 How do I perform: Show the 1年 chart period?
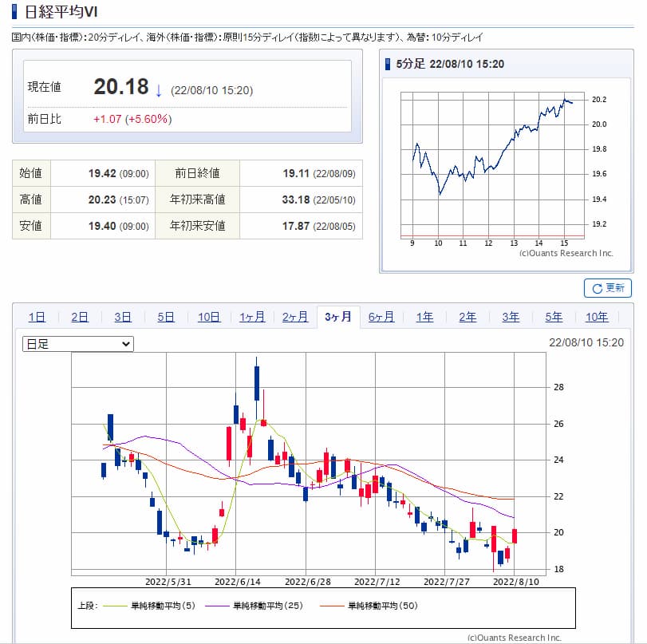click(424, 317)
